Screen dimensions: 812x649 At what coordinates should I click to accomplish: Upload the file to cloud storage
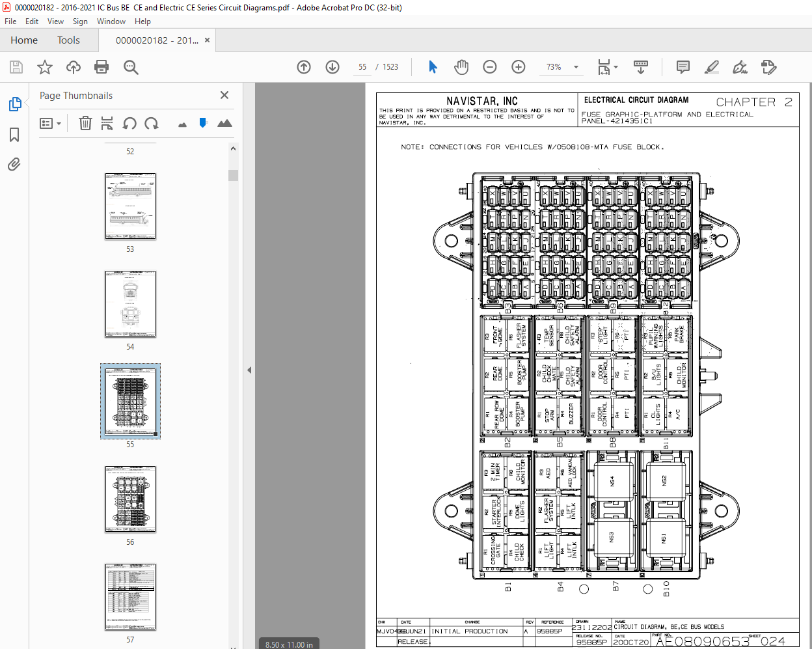[74, 67]
